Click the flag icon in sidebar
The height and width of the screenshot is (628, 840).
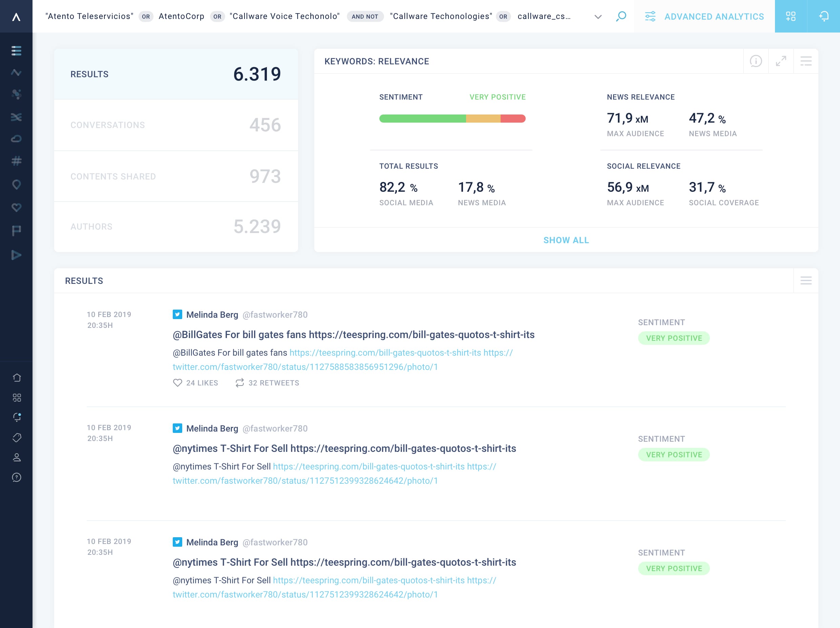(16, 230)
